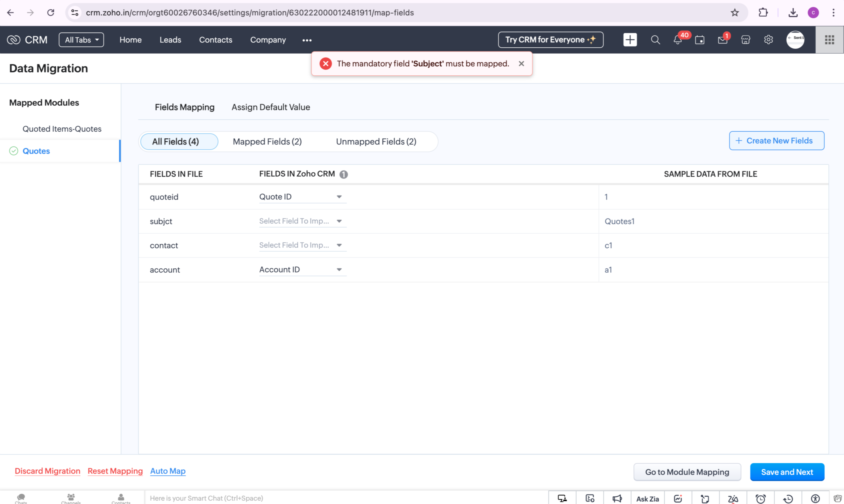The image size is (844, 504).
Task: Open the Quote ID mapping dropdown
Action: [303, 197]
